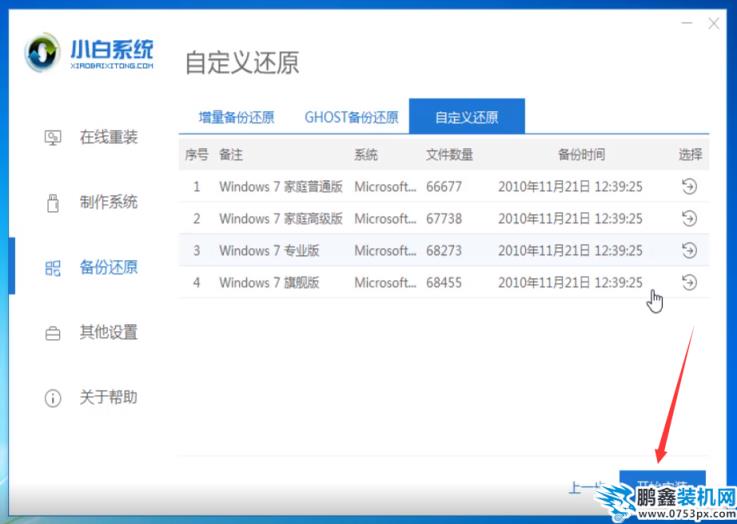737x524 pixels.
Task: Click file count 67738
Action: click(x=444, y=219)
